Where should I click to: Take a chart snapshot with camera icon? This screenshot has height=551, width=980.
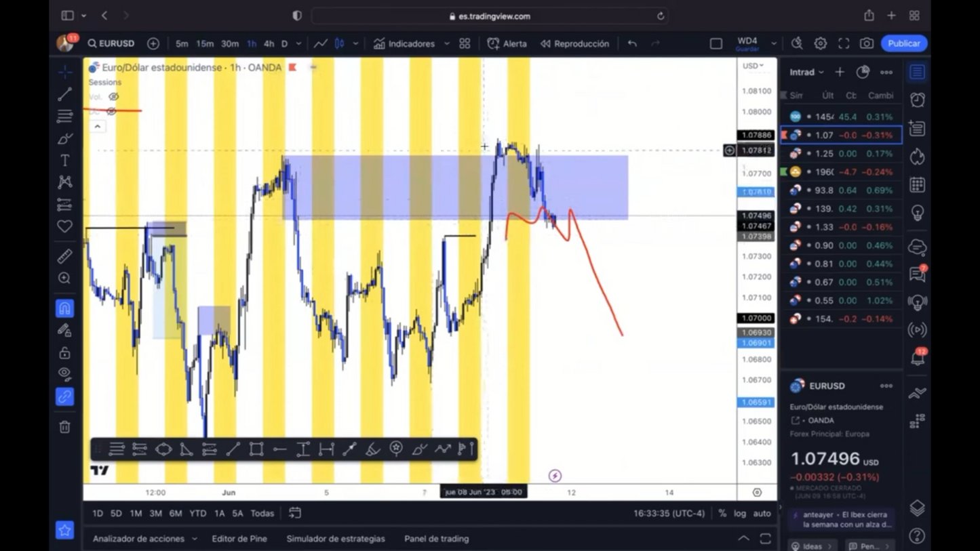866,43
